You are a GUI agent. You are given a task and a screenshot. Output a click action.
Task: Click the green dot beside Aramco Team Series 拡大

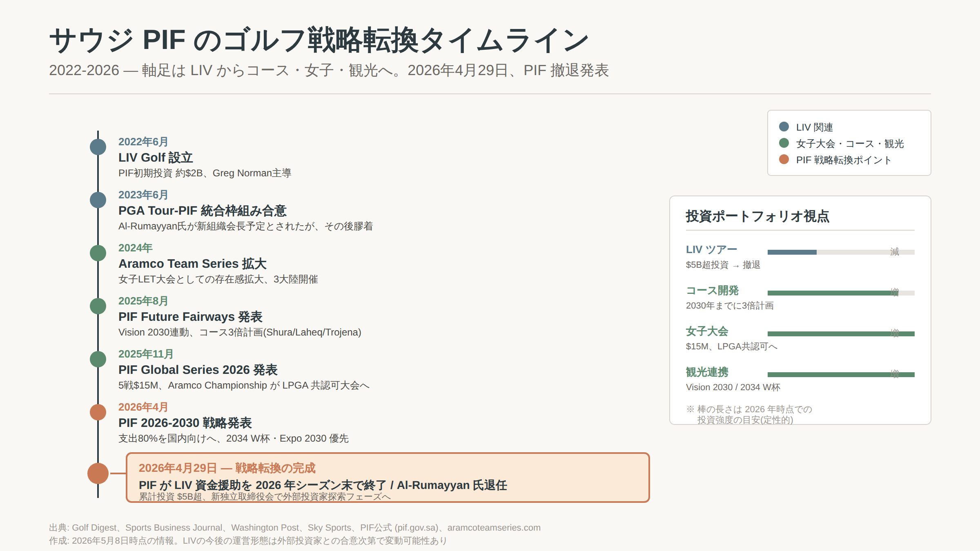[x=98, y=253]
